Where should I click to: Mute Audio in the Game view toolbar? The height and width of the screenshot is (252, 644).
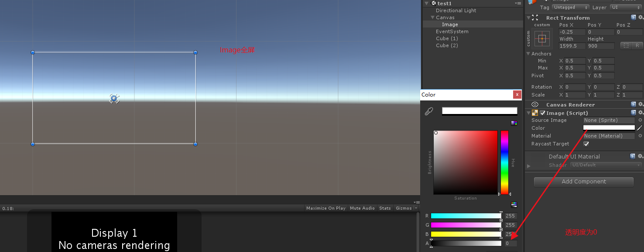click(x=362, y=208)
